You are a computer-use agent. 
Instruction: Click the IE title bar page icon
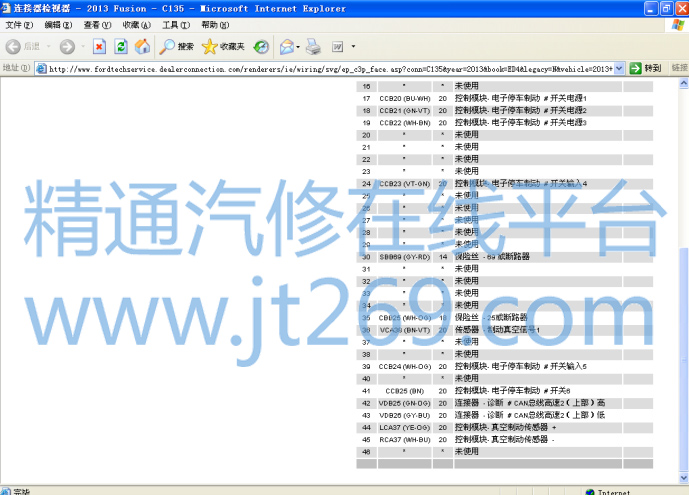click(6, 8)
